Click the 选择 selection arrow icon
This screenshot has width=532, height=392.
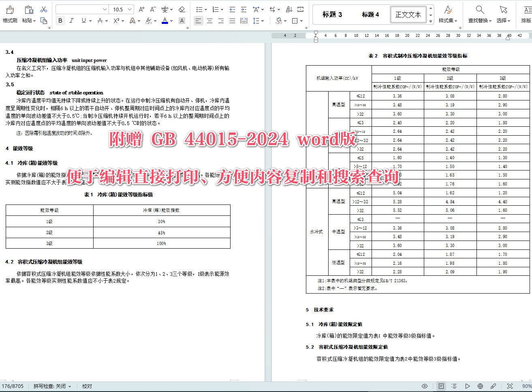503,14
